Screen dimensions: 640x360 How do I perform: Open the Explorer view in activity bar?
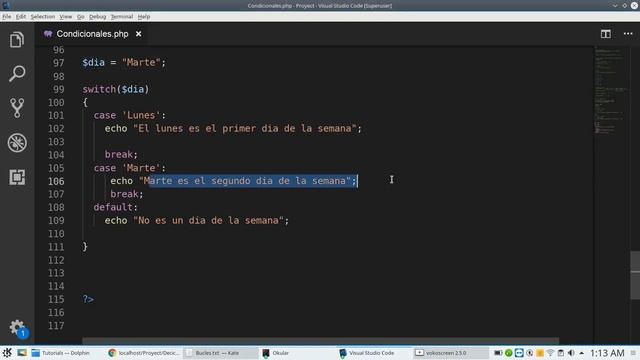(17, 40)
